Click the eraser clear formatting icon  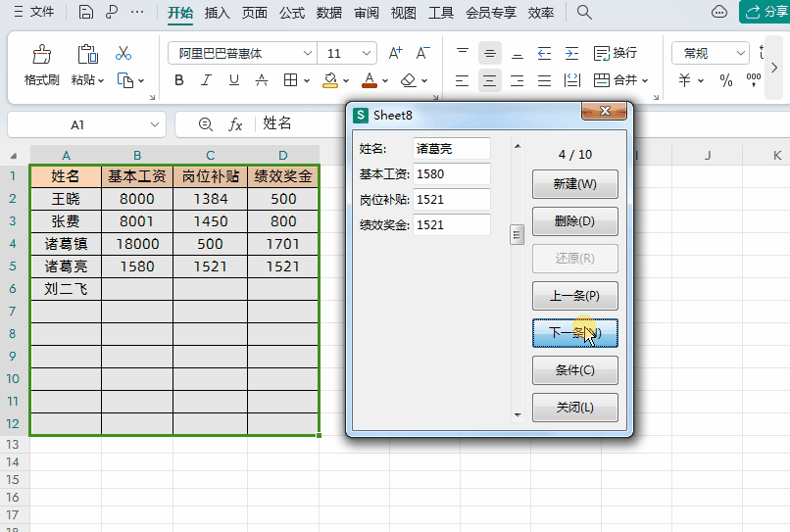[408, 80]
